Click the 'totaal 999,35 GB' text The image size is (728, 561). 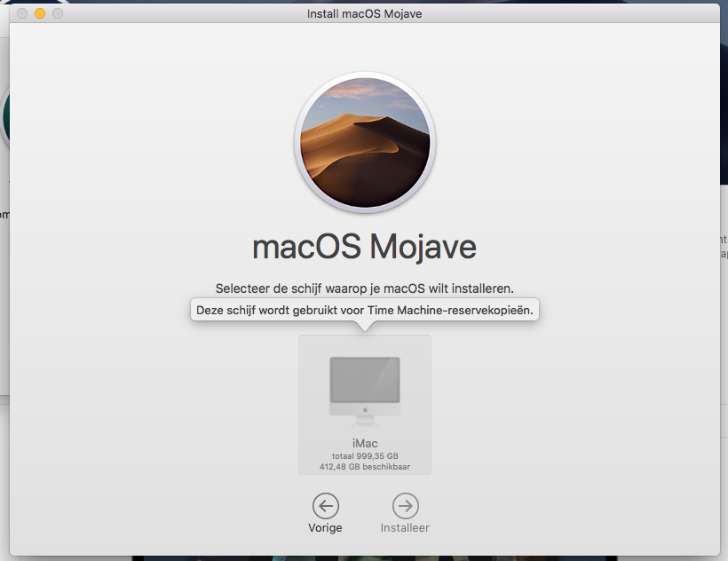365,456
